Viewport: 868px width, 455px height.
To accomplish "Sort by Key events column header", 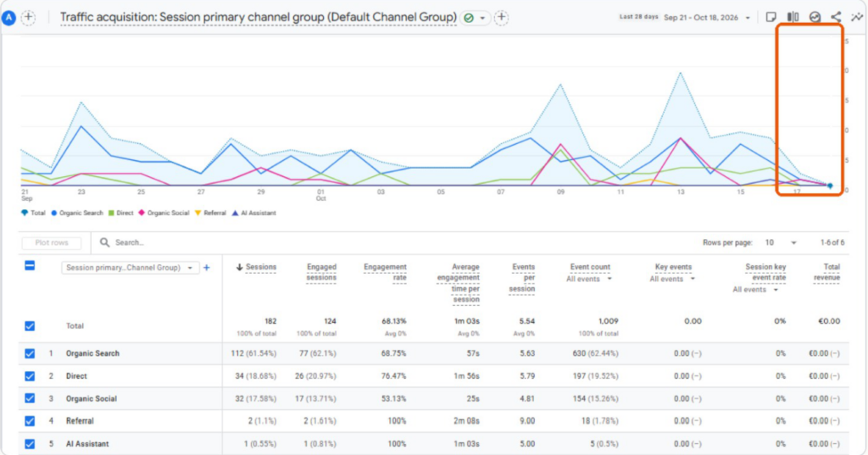I will click(x=673, y=268).
